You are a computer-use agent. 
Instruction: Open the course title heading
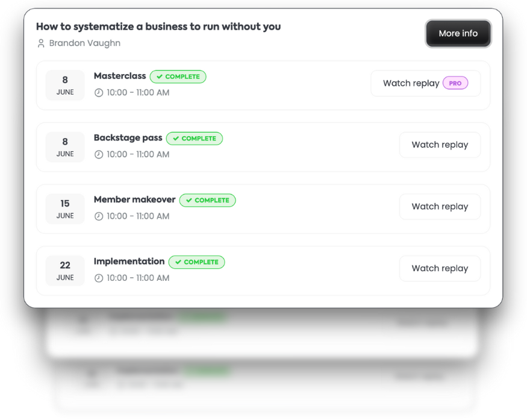coord(158,27)
